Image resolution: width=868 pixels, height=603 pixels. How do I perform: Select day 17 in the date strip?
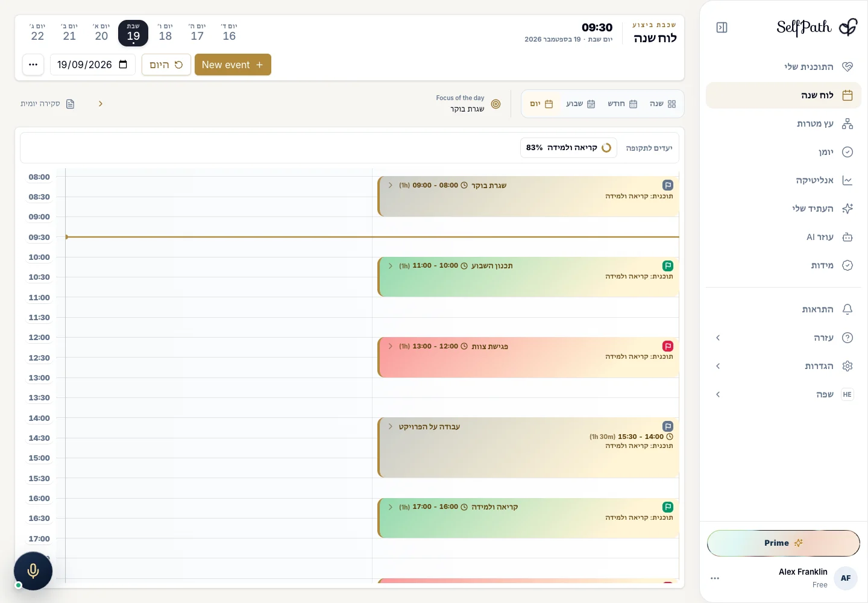coord(197,33)
